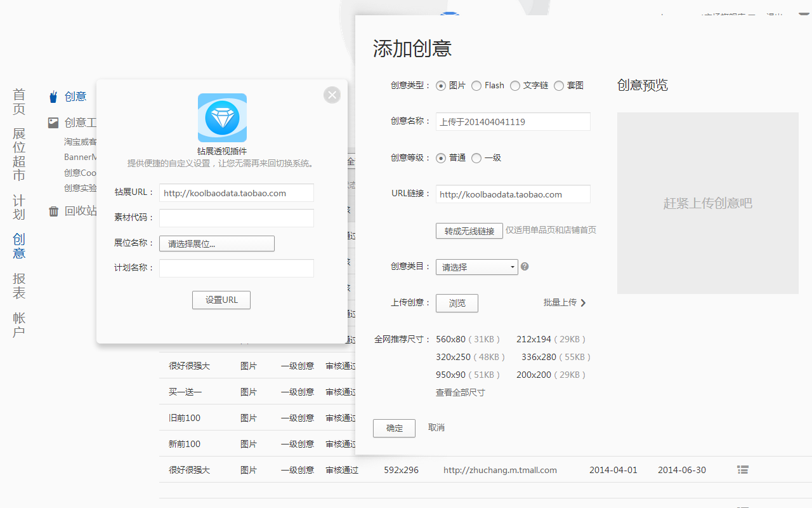Click the 新前100 creative row name
Screen dimensions: 812x508
185,444
